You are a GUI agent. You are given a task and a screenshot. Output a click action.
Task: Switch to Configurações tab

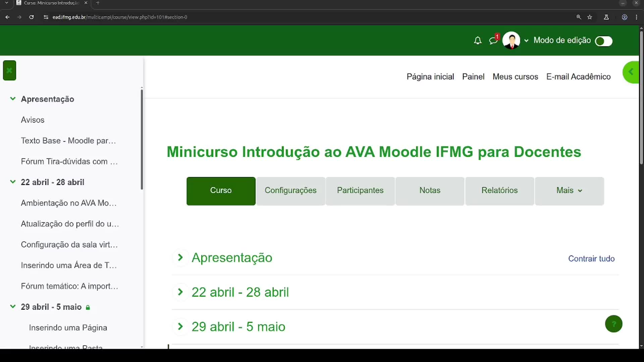[290, 191]
